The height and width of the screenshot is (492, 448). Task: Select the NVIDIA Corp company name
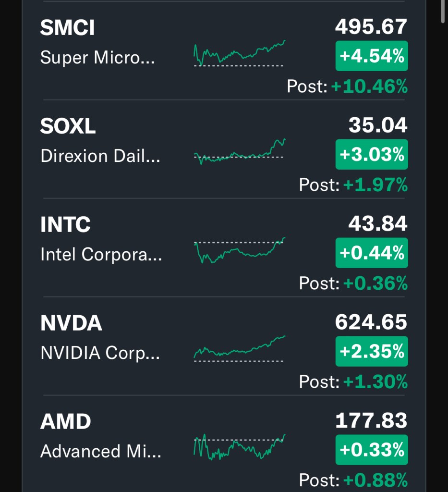coord(101,353)
